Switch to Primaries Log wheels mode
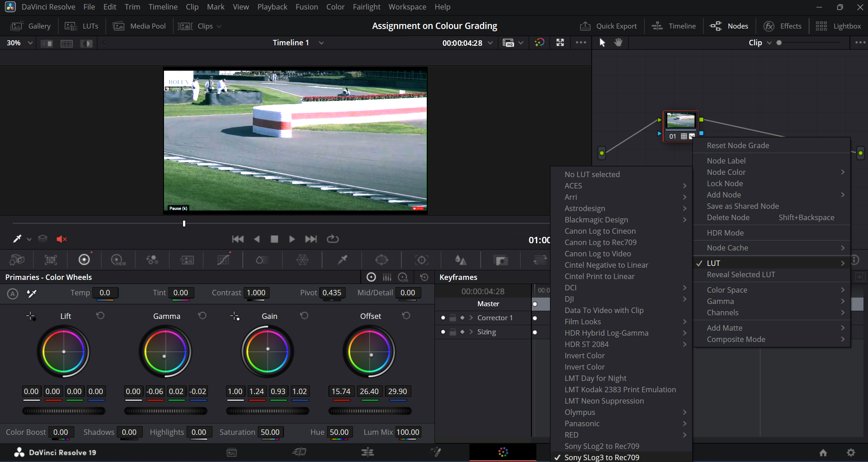Image resolution: width=868 pixels, height=462 pixels. click(403, 277)
